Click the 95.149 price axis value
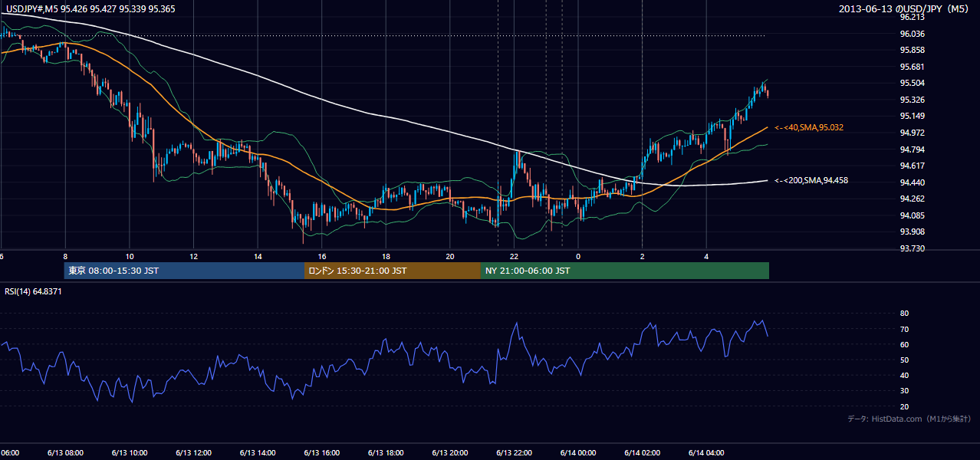Screen dimensions: 980x460 [x=912, y=116]
